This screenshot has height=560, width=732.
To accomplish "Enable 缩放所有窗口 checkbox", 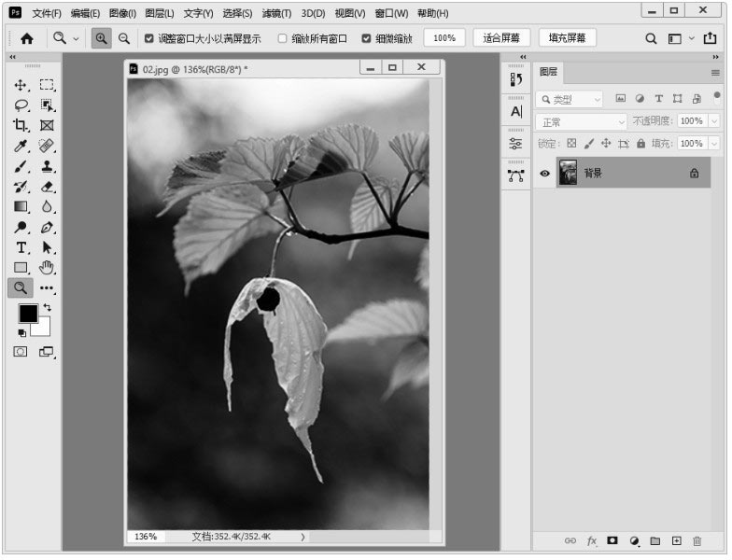I will [283, 38].
